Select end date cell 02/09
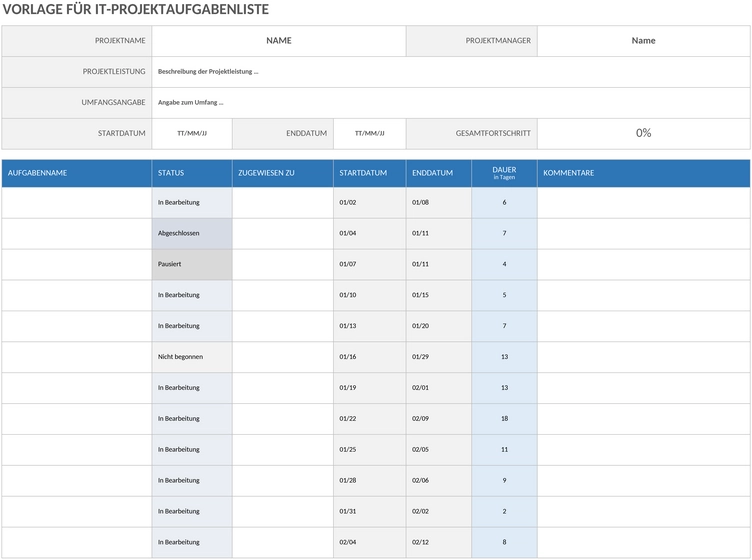Viewport: 752px width, 560px height. (439, 419)
